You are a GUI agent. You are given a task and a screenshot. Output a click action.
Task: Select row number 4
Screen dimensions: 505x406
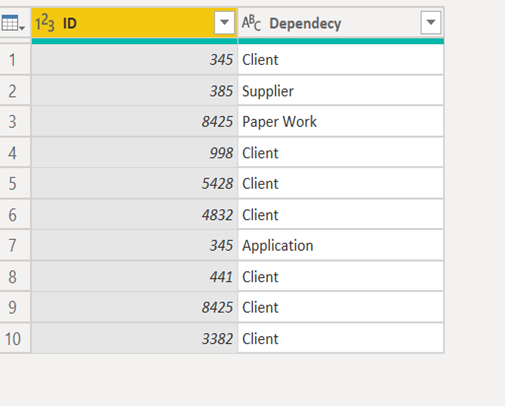pos(15,153)
